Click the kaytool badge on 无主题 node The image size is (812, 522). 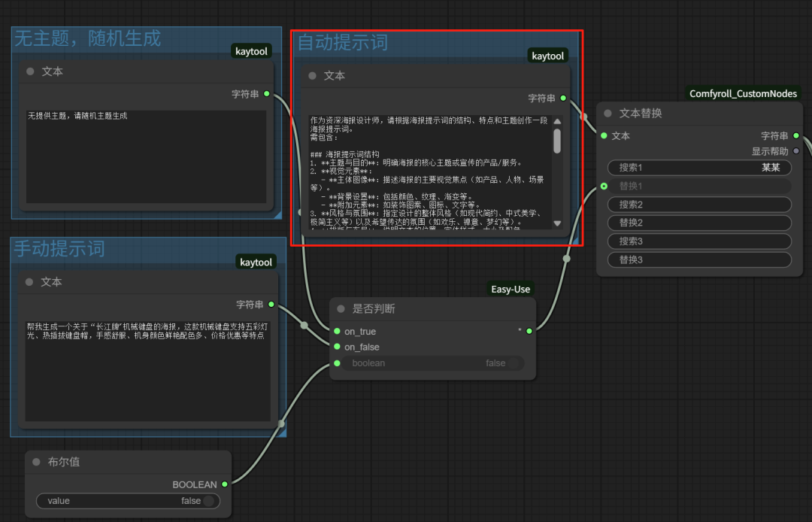click(x=251, y=51)
